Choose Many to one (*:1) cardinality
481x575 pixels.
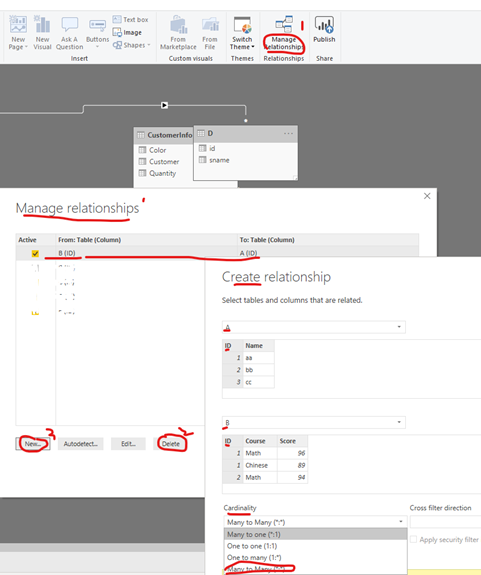coord(315,534)
